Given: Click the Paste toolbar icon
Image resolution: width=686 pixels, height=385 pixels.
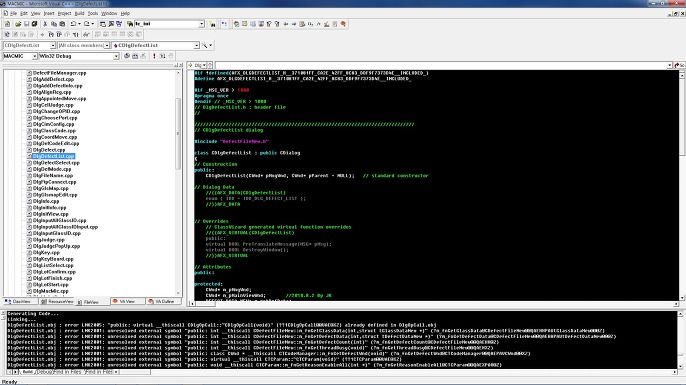Looking at the screenshot, I should tap(62, 24).
